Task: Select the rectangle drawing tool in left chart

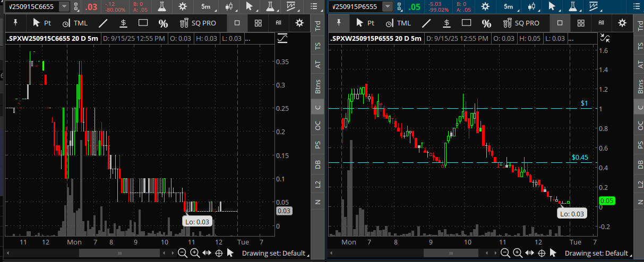Action: tap(143, 23)
